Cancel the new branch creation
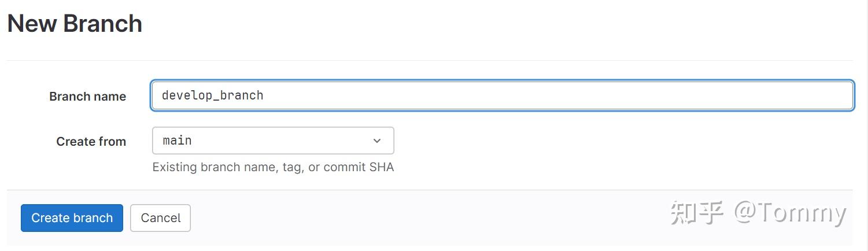Viewport: 868px width, 251px height. [x=160, y=218]
